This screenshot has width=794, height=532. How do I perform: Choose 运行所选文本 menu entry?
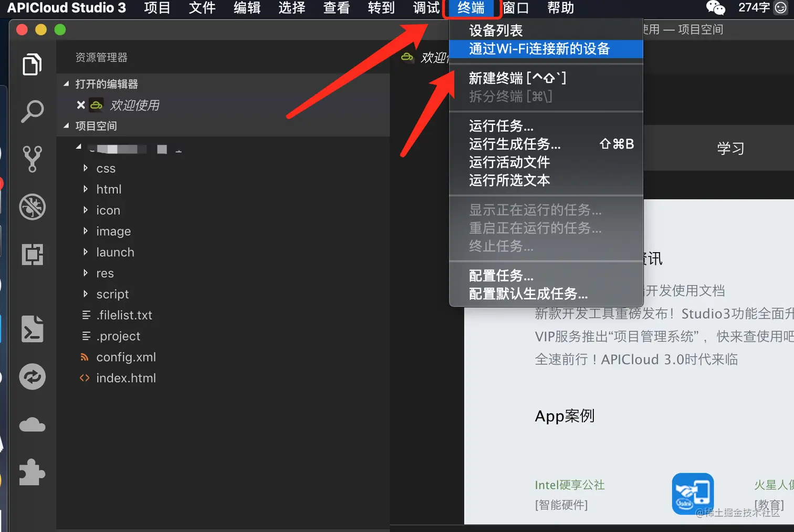(x=546, y=181)
